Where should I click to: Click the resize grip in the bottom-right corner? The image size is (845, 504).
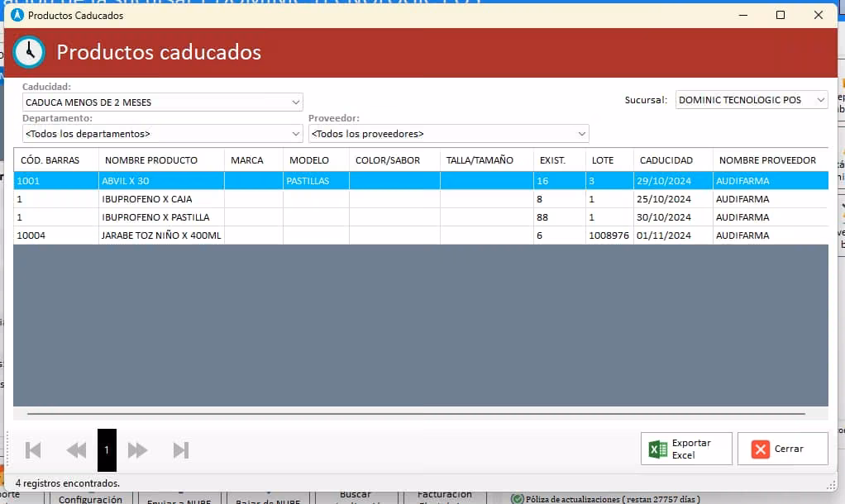click(831, 485)
